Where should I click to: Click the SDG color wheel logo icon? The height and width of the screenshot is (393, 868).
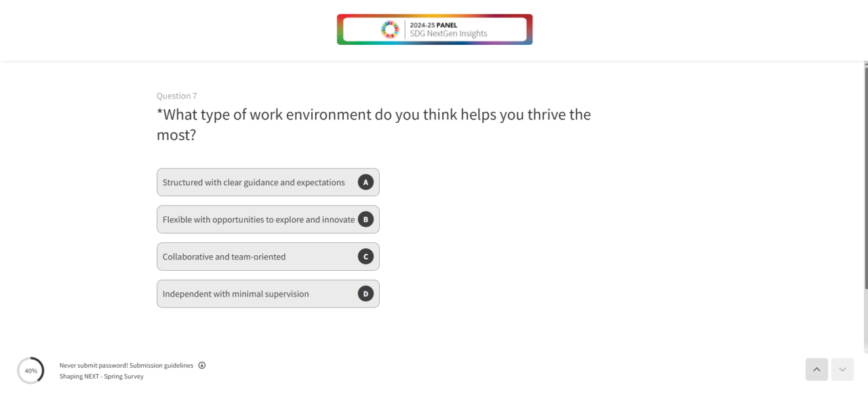point(390,29)
